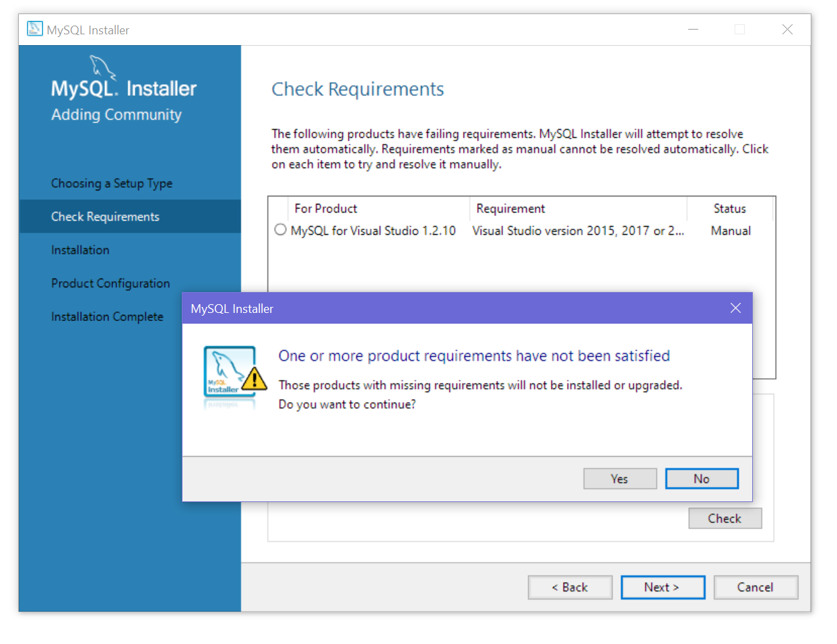Click the Next > button

(663, 587)
